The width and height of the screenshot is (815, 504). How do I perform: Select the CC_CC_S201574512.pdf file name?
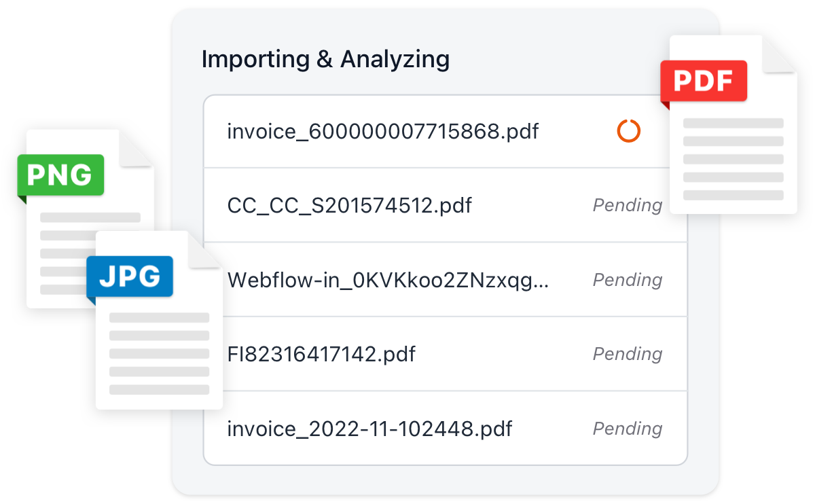[349, 205]
